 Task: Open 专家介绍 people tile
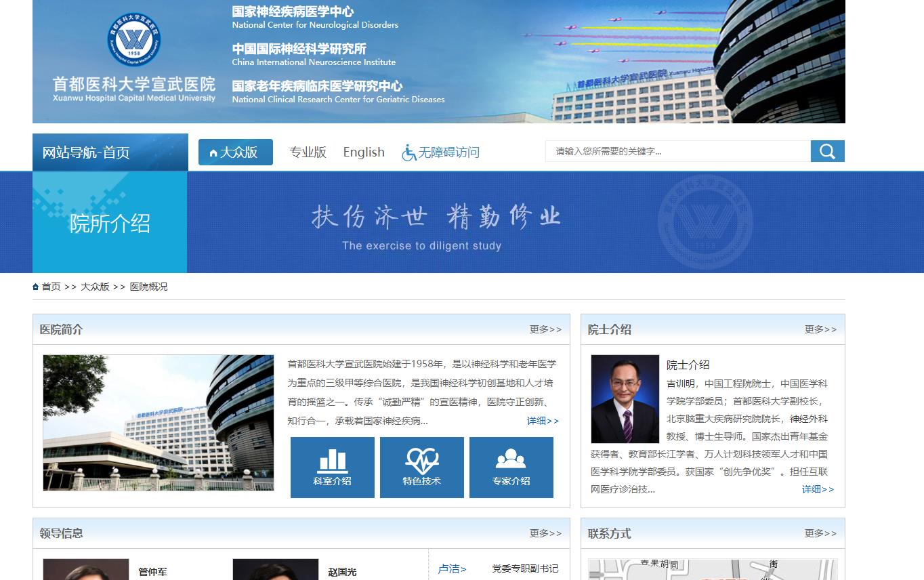click(x=511, y=468)
